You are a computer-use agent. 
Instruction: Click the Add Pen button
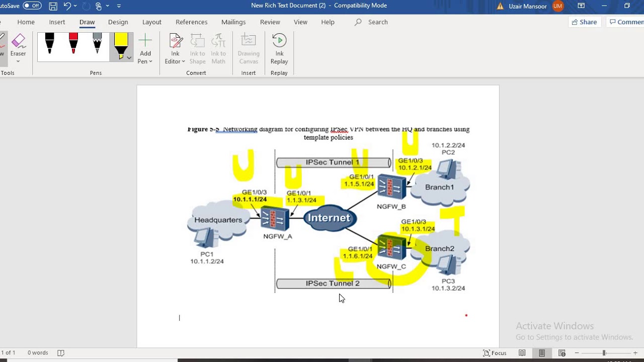(145, 49)
